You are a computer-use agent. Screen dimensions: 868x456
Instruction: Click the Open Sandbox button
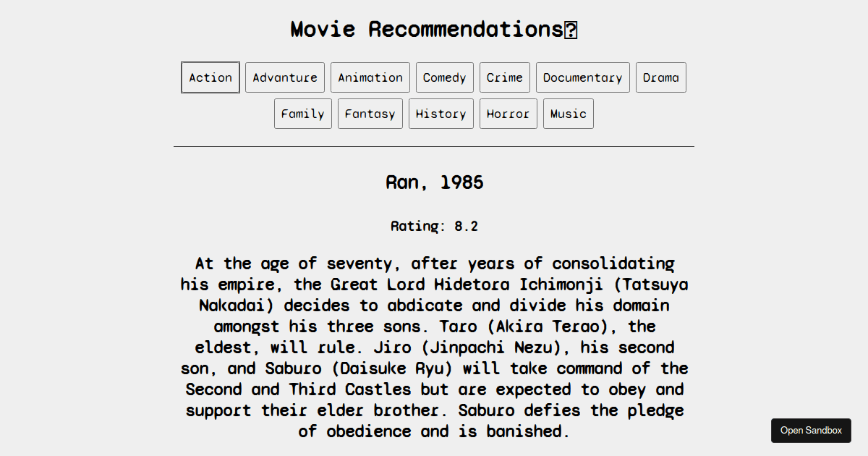811,430
